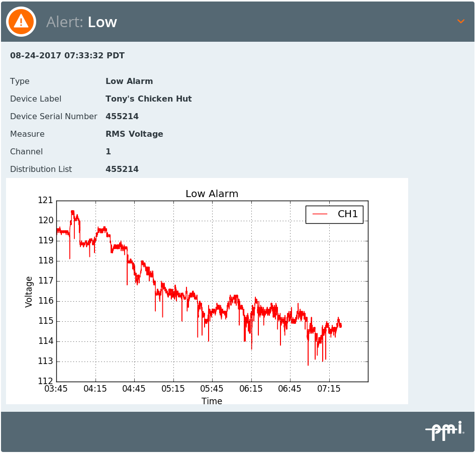Click the 03:45 tick on the time axis
476x453 pixels.
pyautogui.click(x=56, y=389)
